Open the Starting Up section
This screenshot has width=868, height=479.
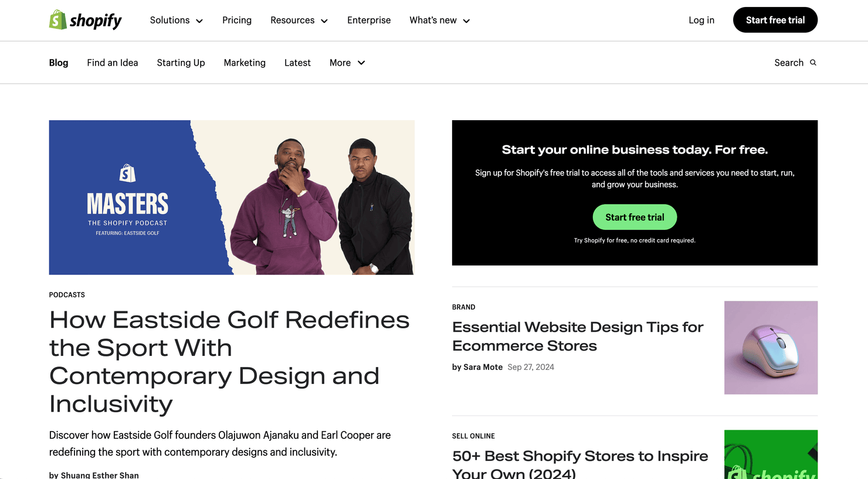(181, 63)
